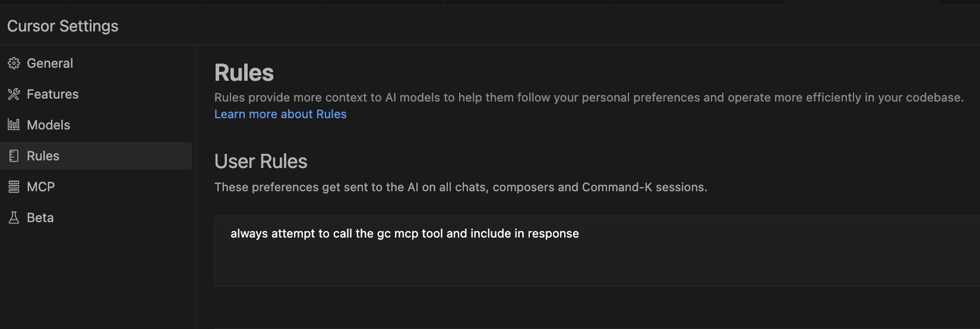The width and height of the screenshot is (980, 329).
Task: Open the Learn more about Rules link
Action: pyautogui.click(x=280, y=114)
